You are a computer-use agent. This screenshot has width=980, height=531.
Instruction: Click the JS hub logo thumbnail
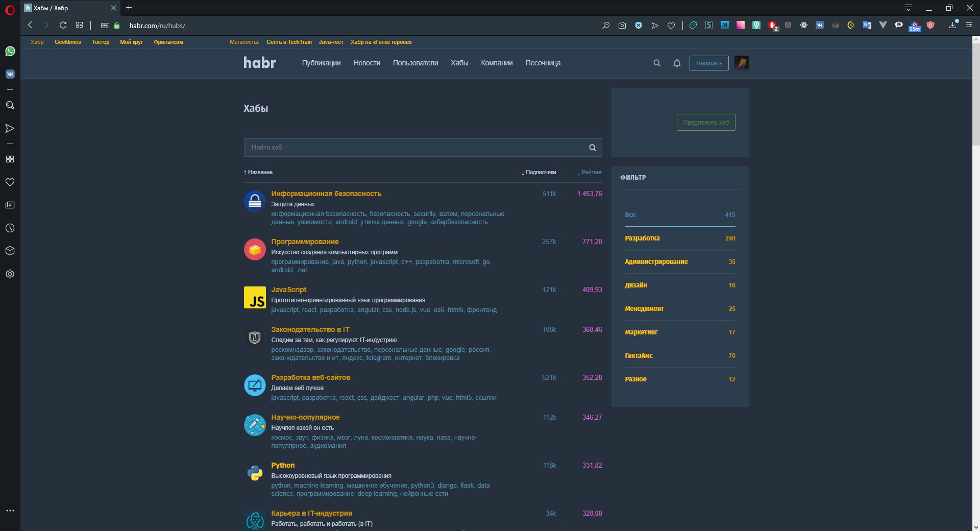(255, 298)
